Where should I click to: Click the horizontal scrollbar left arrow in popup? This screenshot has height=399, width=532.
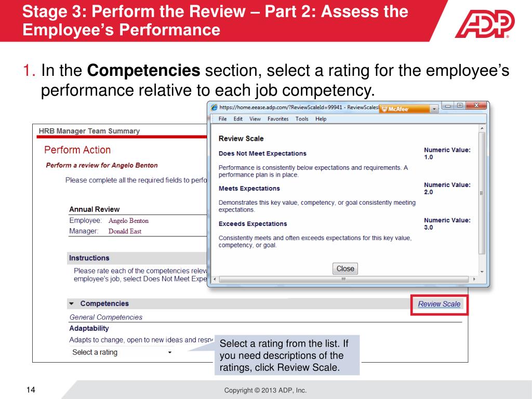click(x=215, y=279)
